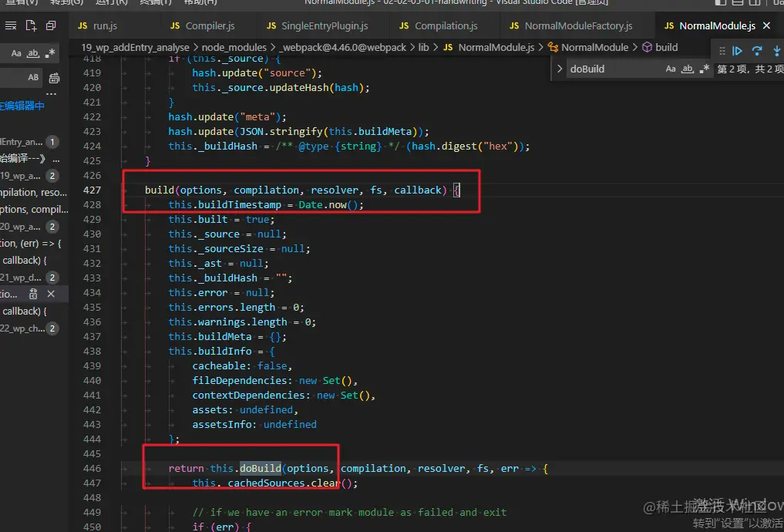Viewport: 784px width, 532px height.
Task: Click 'cacheable: false,' on line 439
Action: point(243,366)
